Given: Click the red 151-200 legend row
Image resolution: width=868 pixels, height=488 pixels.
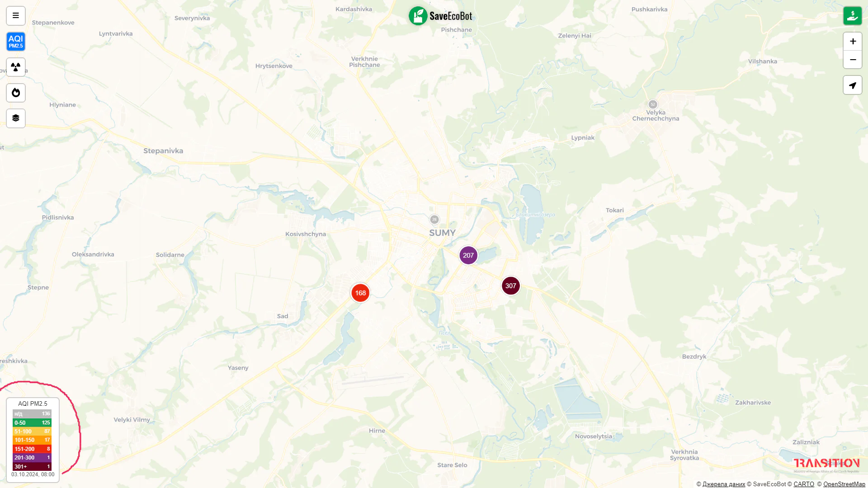Looking at the screenshot, I should (x=32, y=449).
